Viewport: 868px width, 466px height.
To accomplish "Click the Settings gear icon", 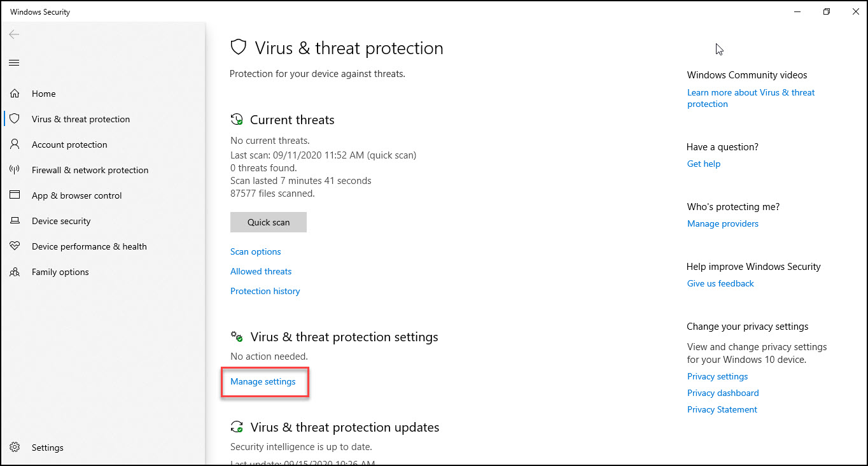I will point(14,448).
